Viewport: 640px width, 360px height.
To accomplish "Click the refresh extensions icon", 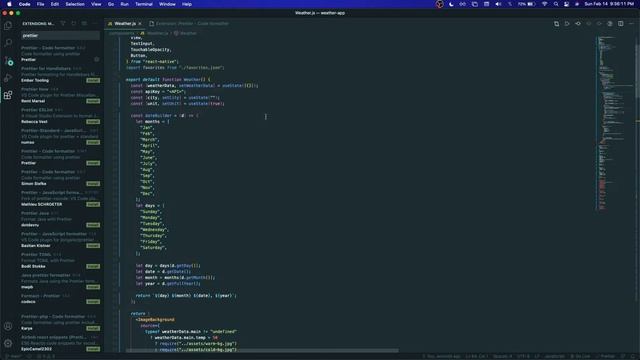I will 73,24.
